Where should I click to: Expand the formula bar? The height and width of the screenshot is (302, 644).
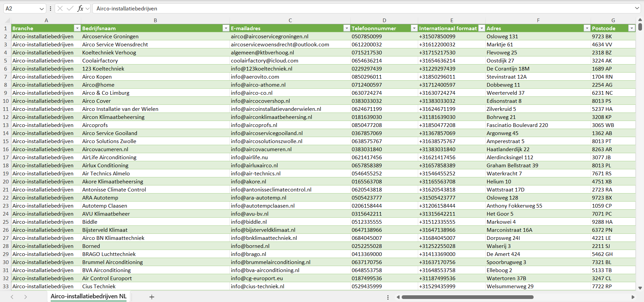tap(637, 8)
